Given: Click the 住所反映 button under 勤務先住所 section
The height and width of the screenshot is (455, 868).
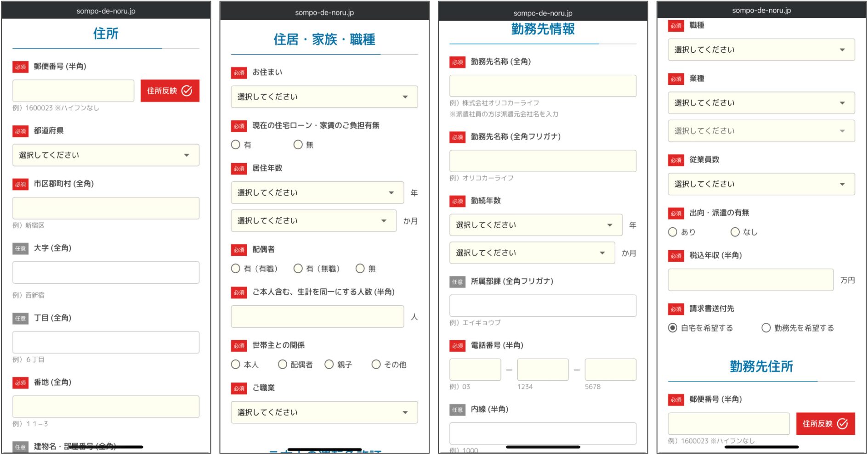Looking at the screenshot, I should click(x=825, y=424).
